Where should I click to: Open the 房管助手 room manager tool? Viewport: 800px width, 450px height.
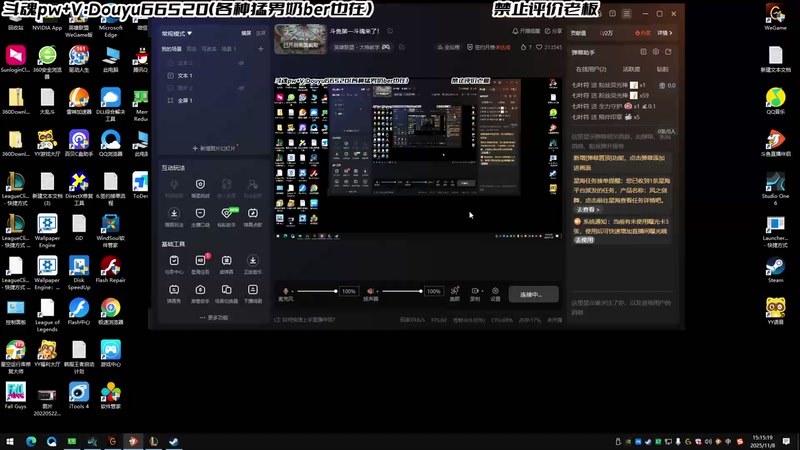tap(200, 293)
